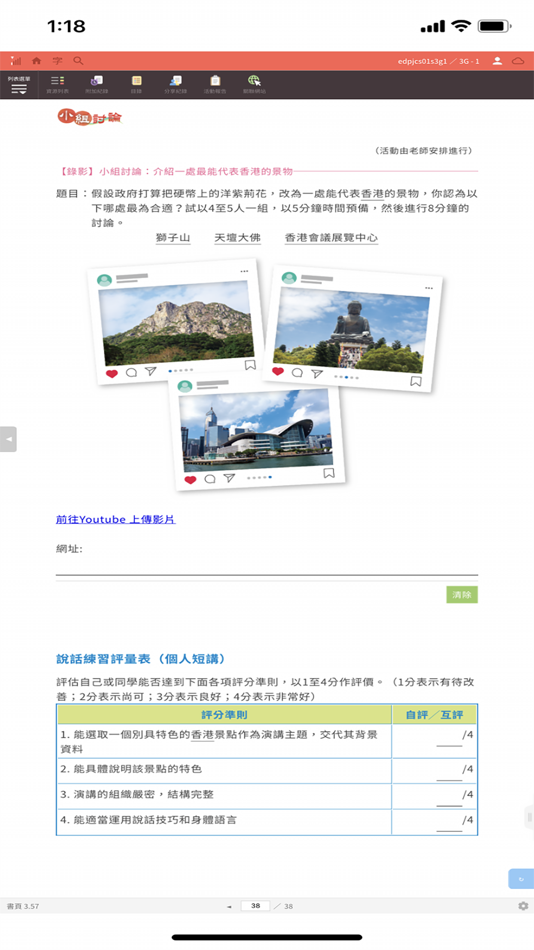Check the battery status icon
The height and width of the screenshot is (950, 534).
click(x=495, y=26)
